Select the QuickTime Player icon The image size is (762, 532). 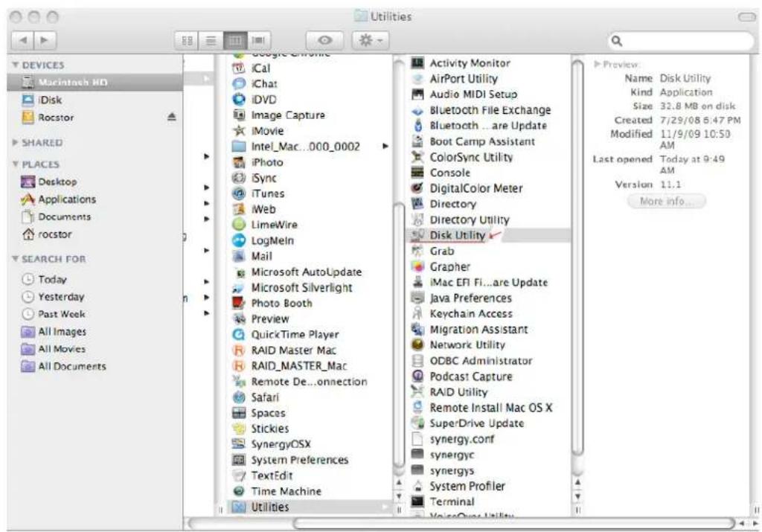(239, 334)
